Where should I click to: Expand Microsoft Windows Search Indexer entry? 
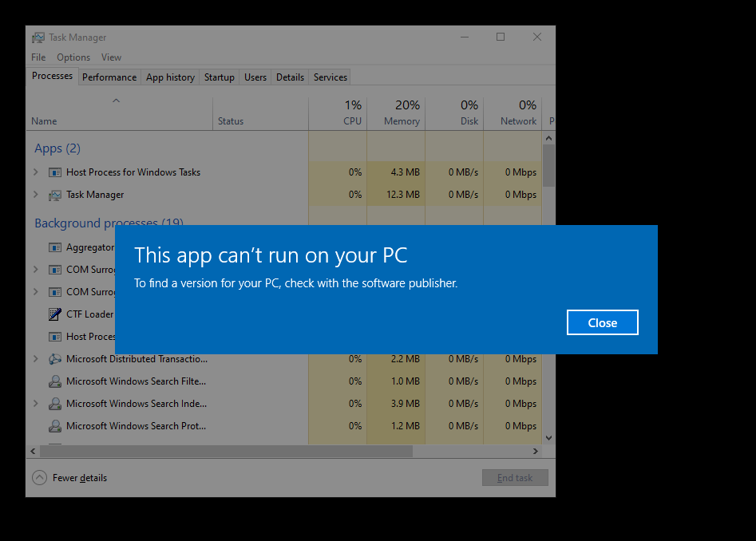pyautogui.click(x=35, y=404)
